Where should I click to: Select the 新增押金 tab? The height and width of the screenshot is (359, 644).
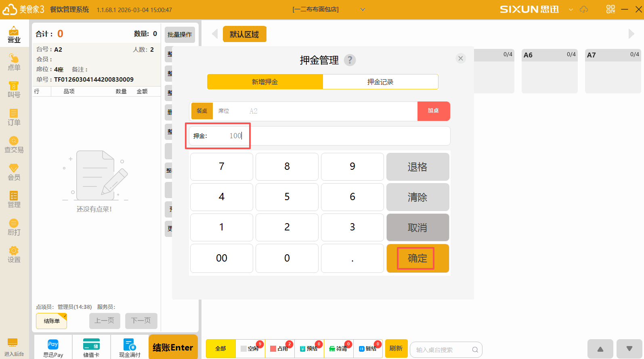tap(265, 82)
